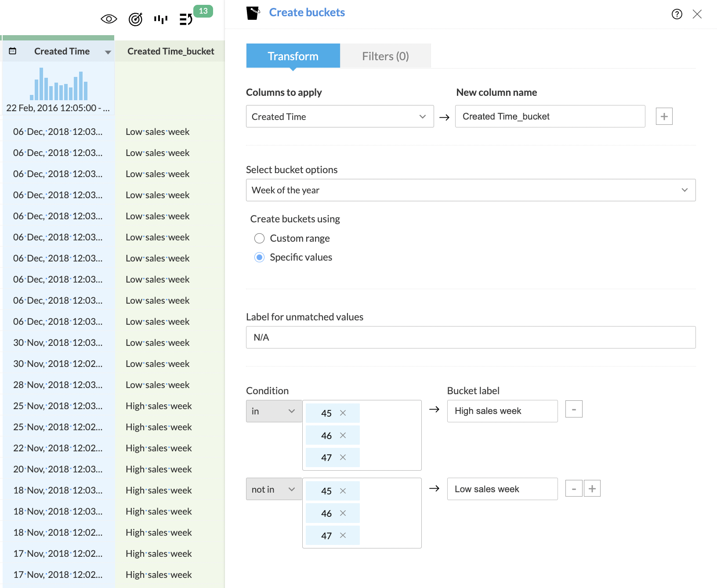
Task: Open the Columns to apply dropdown
Action: [340, 116]
